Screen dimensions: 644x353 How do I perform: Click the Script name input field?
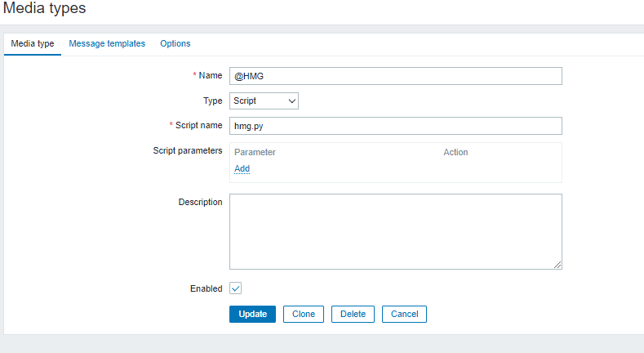(395, 125)
